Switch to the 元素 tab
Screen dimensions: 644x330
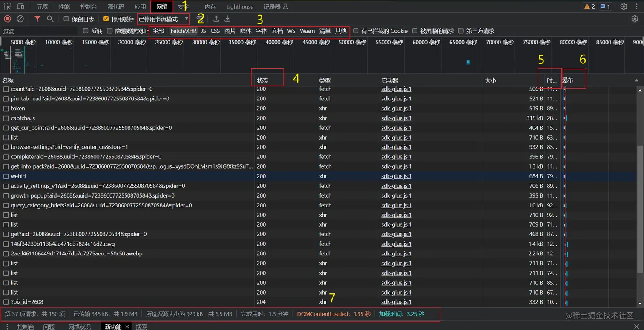tap(42, 7)
